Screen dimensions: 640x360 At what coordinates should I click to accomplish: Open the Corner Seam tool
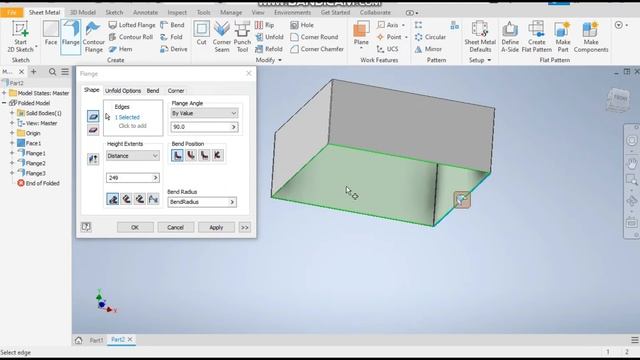pos(222,37)
